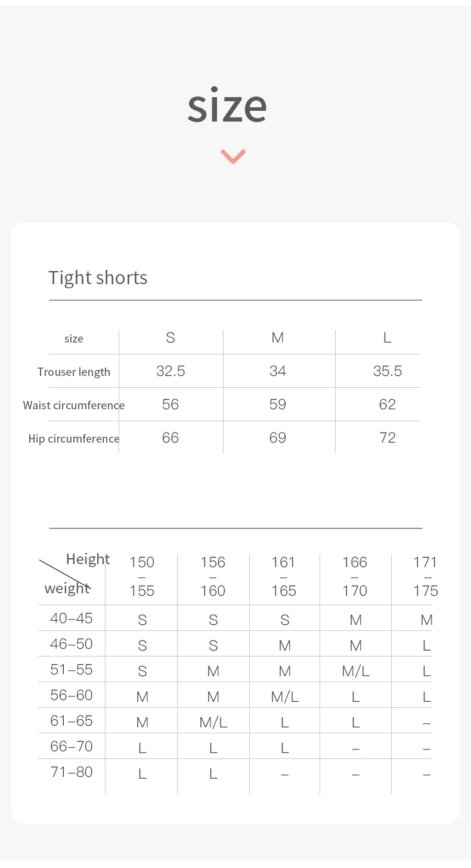Click the 71–80 weight row label
The width and height of the screenshot is (471, 868).
72,772
